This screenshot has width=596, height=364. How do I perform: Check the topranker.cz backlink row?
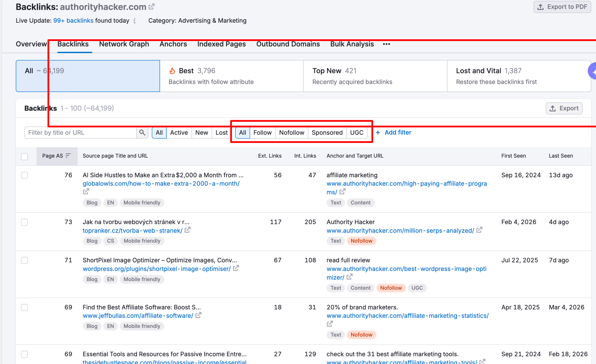click(x=24, y=222)
